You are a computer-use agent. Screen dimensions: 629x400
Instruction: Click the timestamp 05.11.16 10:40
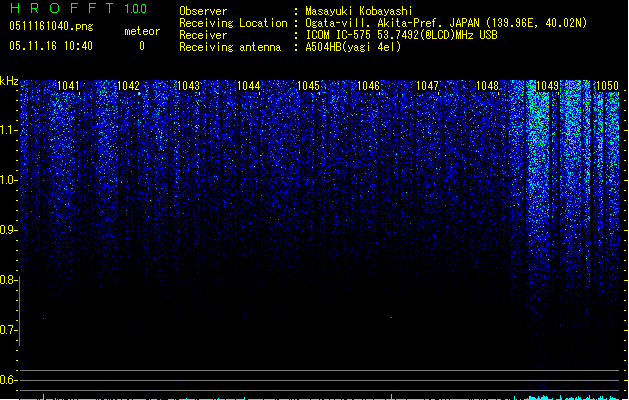point(51,46)
